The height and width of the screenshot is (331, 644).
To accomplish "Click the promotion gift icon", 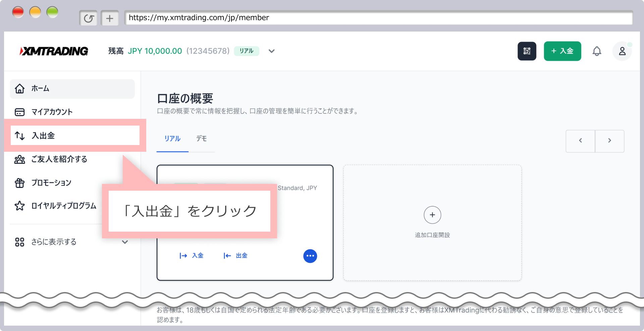I will [x=20, y=183].
